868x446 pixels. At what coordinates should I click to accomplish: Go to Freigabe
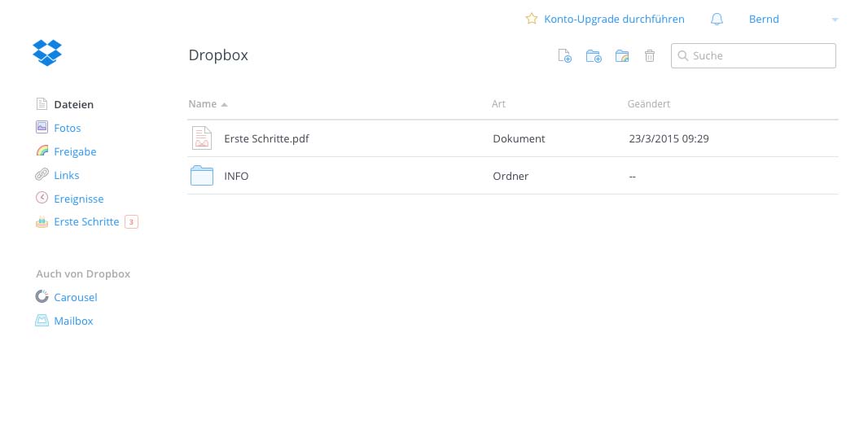(75, 151)
